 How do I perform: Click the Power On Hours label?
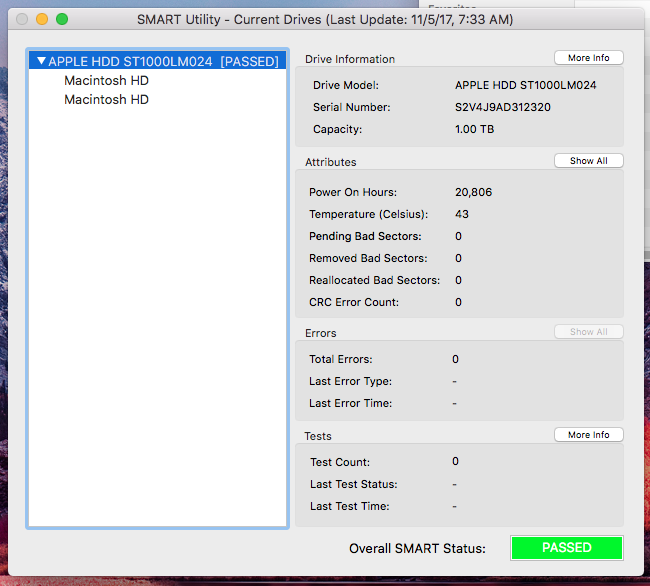[x=353, y=192]
